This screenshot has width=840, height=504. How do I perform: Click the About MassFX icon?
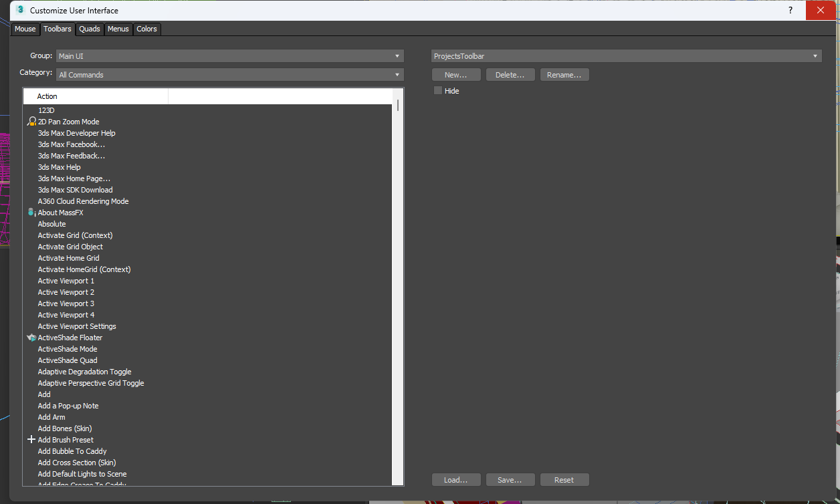[31, 213]
